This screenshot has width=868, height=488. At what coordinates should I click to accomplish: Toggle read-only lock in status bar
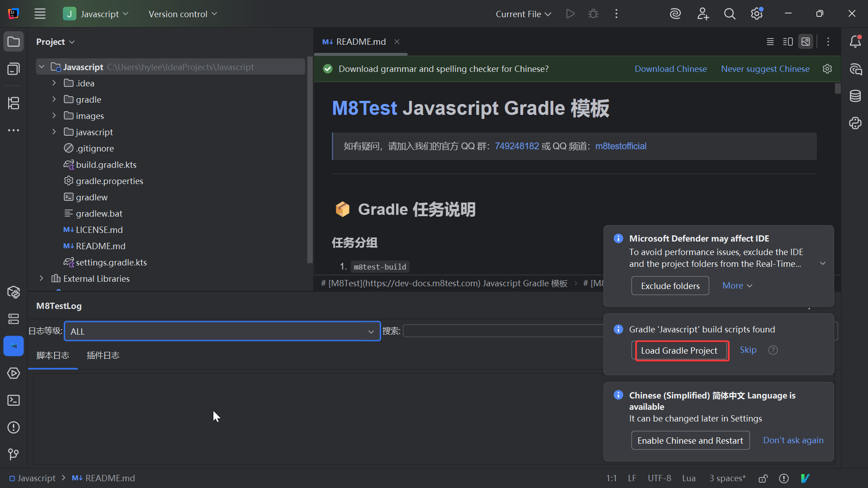coord(763,478)
